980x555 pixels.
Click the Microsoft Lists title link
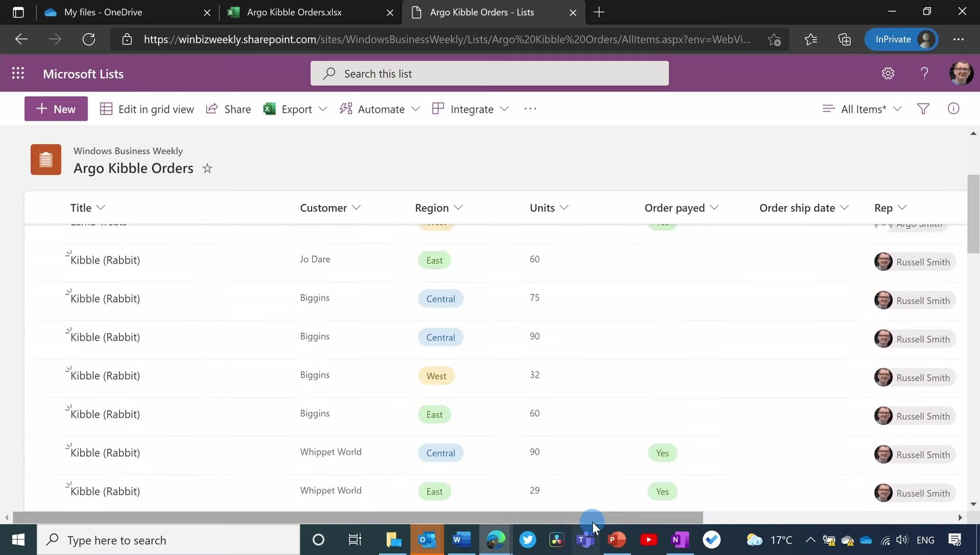pyautogui.click(x=83, y=74)
